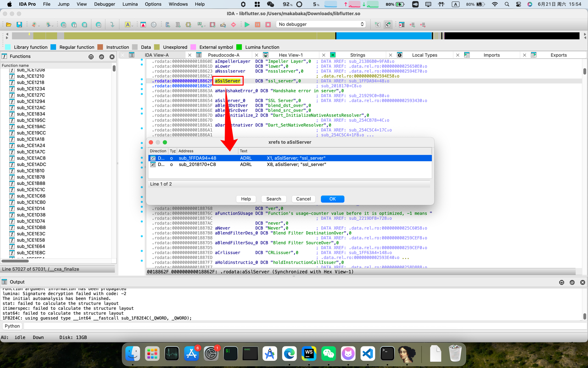588x368 pixels.
Task: Open the debugger selection dropdown
Action: pos(321,24)
